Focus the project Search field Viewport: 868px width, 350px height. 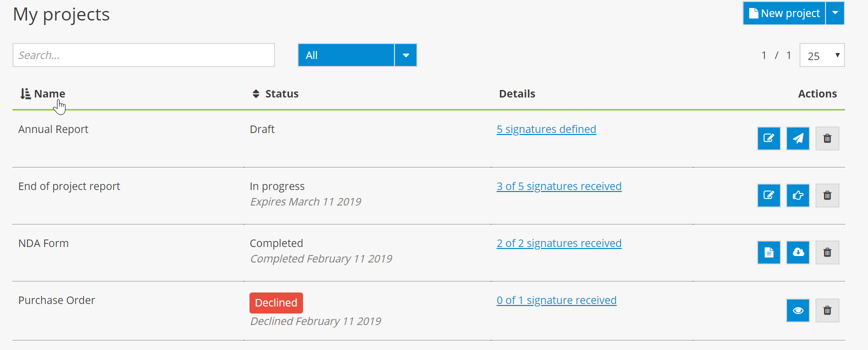click(x=143, y=55)
